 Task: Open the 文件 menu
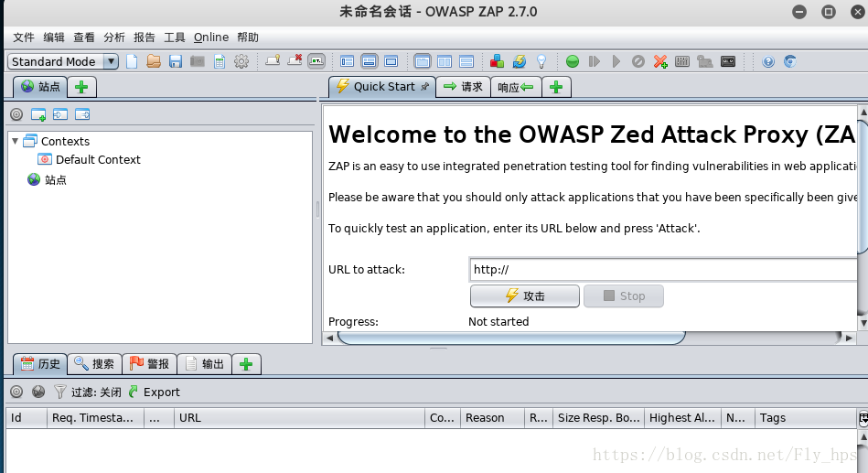pyautogui.click(x=24, y=38)
